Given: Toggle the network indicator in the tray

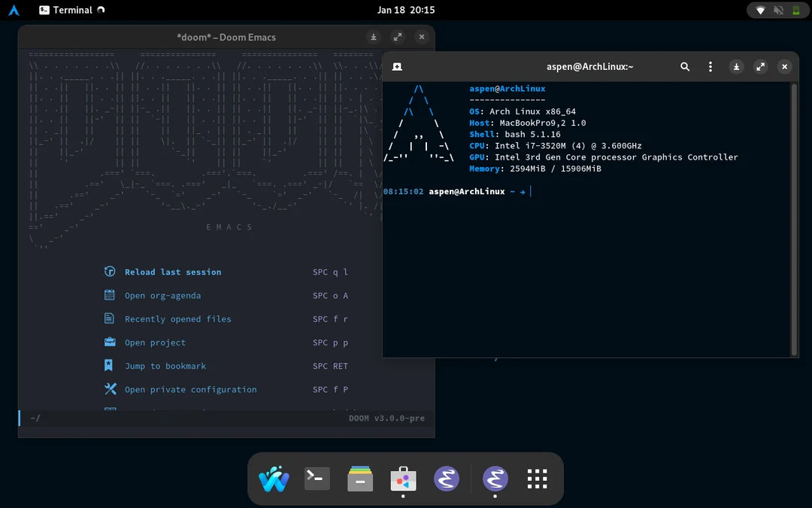Looking at the screenshot, I should (x=762, y=10).
